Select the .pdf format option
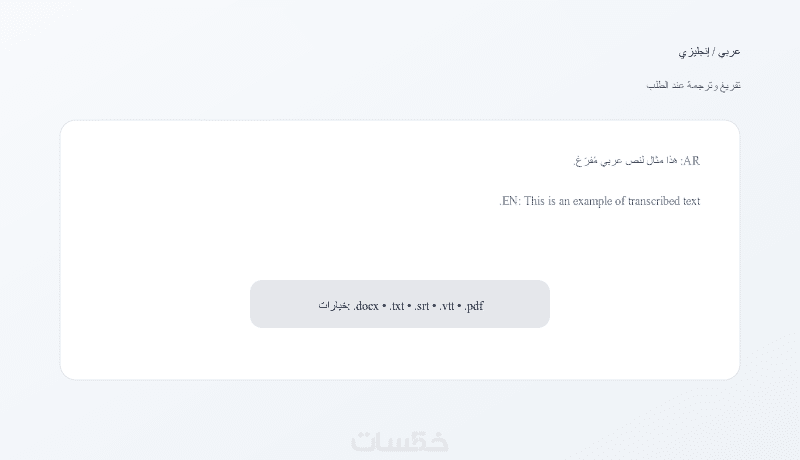Viewport: 800px width, 460px height. click(475, 305)
